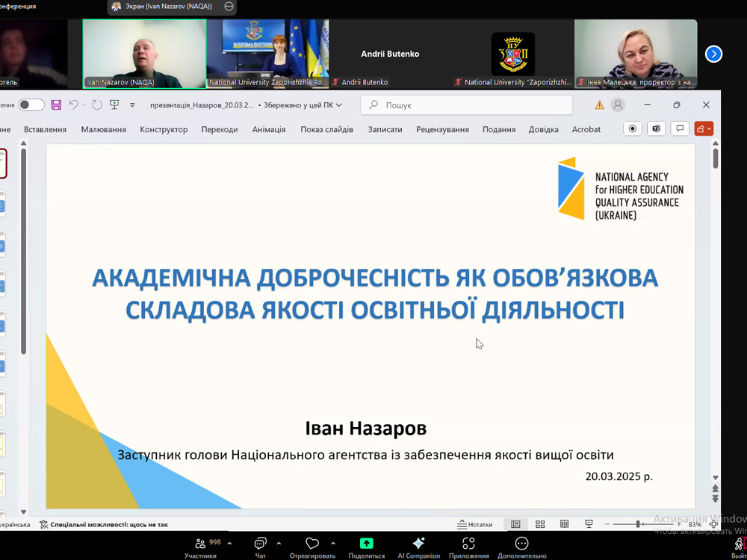Switch to Slide Sorter view icon
Image resolution: width=747 pixels, height=560 pixels.
tap(540, 524)
